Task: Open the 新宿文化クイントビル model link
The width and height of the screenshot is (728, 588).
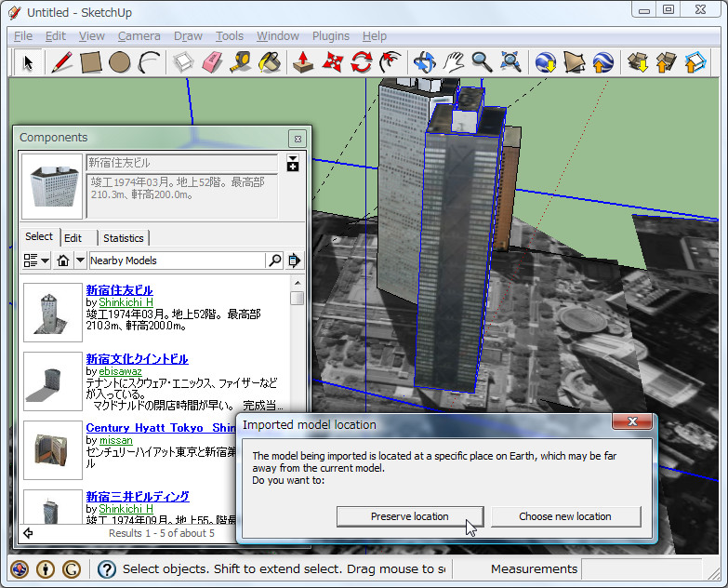Action: tap(137, 359)
